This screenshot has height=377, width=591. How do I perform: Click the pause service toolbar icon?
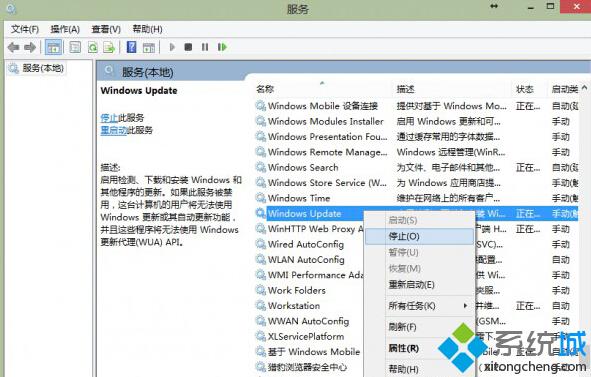(205, 47)
